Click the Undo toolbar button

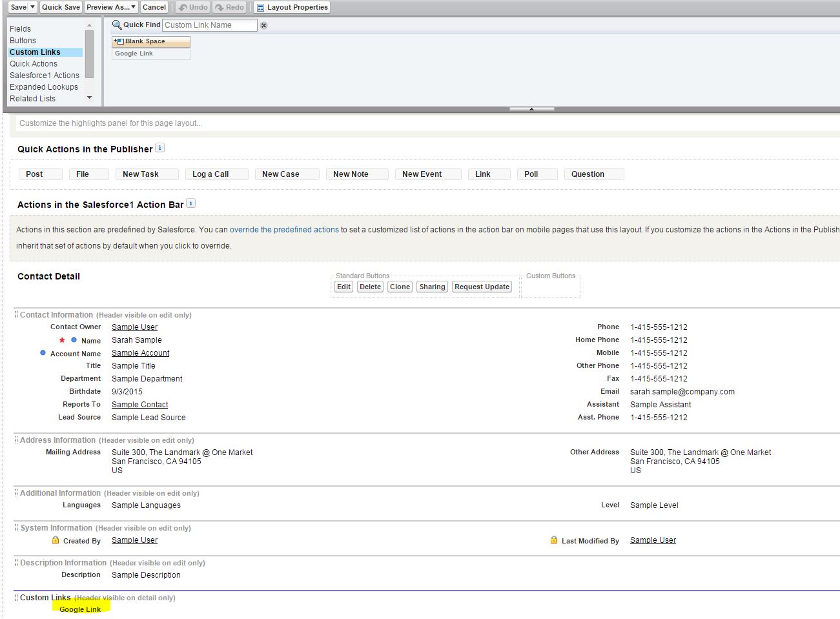point(192,7)
